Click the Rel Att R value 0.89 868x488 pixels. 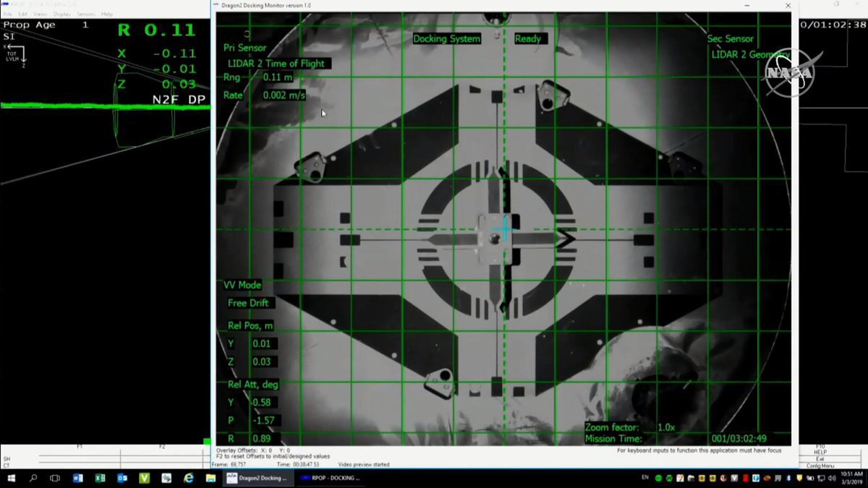[x=263, y=439]
